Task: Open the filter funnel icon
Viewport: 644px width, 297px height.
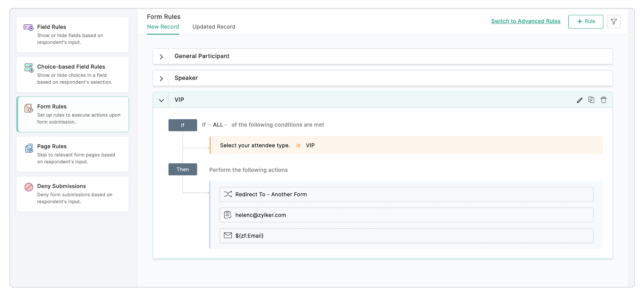Action: click(x=614, y=21)
